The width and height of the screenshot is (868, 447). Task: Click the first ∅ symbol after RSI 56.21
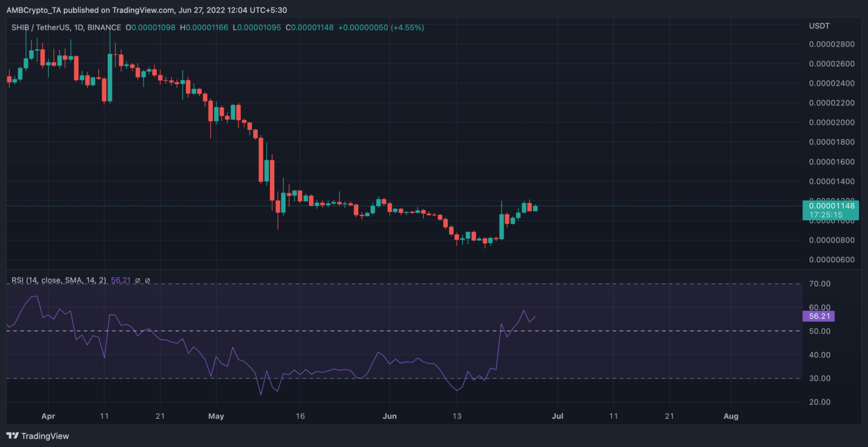(138, 280)
